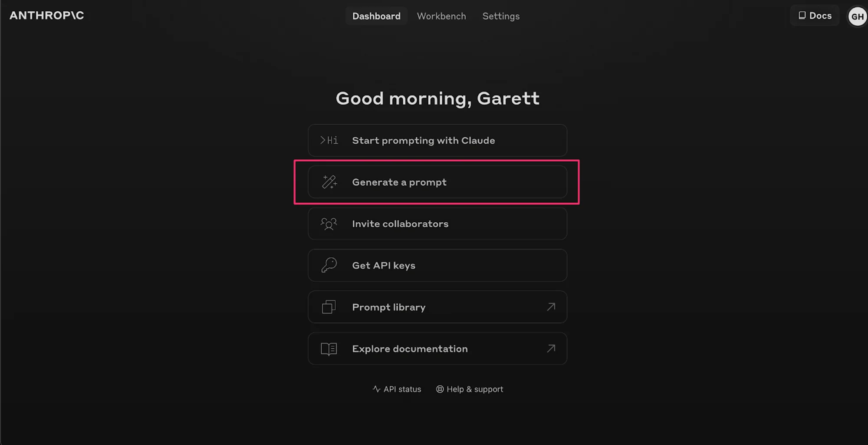The height and width of the screenshot is (445, 868).
Task: Click the Docs book icon
Action: coord(802,15)
